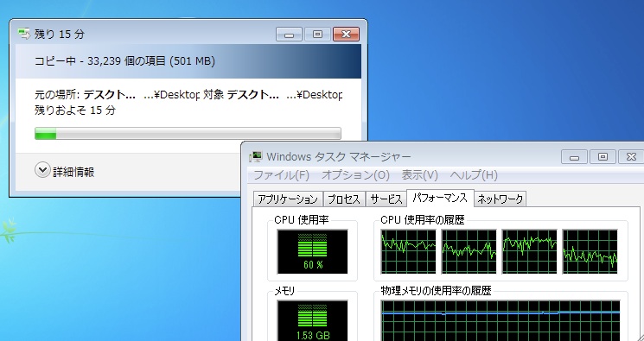This screenshot has width=644, height=341.
Task: Click the fourth CPU history graph
Action: coord(590,251)
